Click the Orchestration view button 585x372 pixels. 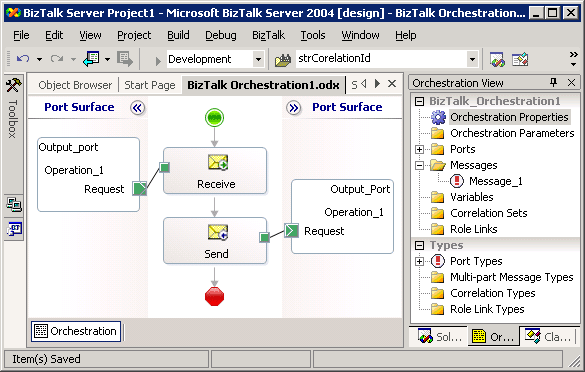coord(76,331)
